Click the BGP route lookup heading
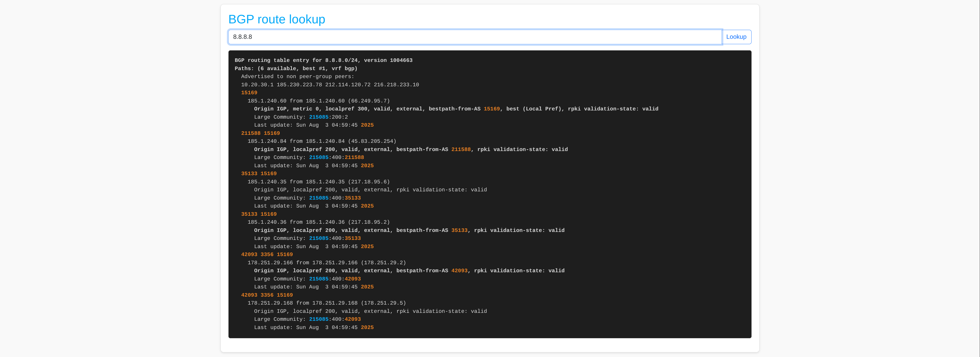The width and height of the screenshot is (980, 357). point(277,19)
